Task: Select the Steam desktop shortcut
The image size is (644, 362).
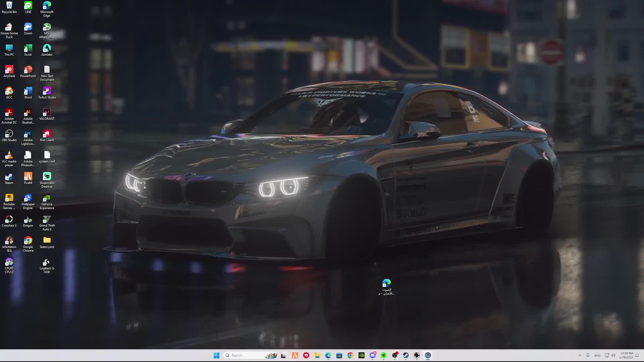Action: pos(9,179)
